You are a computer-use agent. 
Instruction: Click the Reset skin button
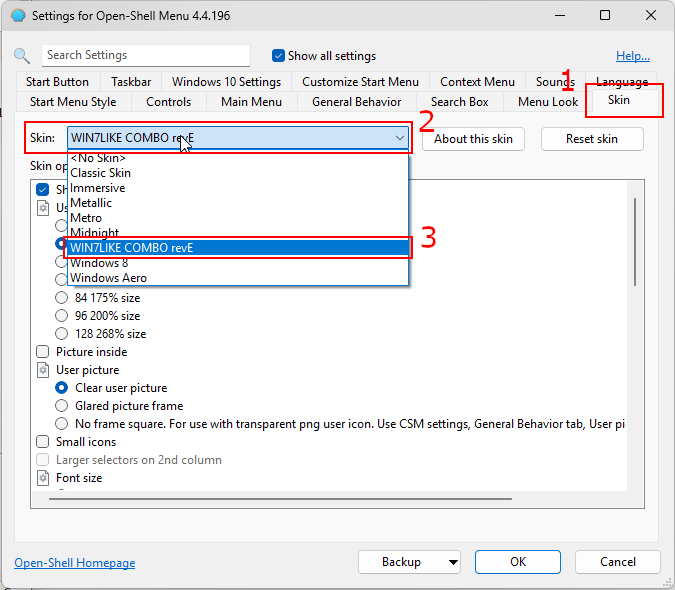point(592,139)
